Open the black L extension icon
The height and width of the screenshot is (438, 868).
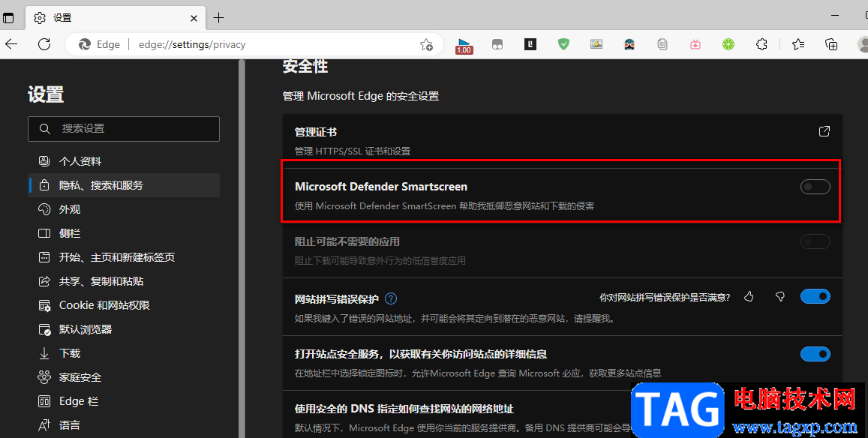tap(530, 44)
